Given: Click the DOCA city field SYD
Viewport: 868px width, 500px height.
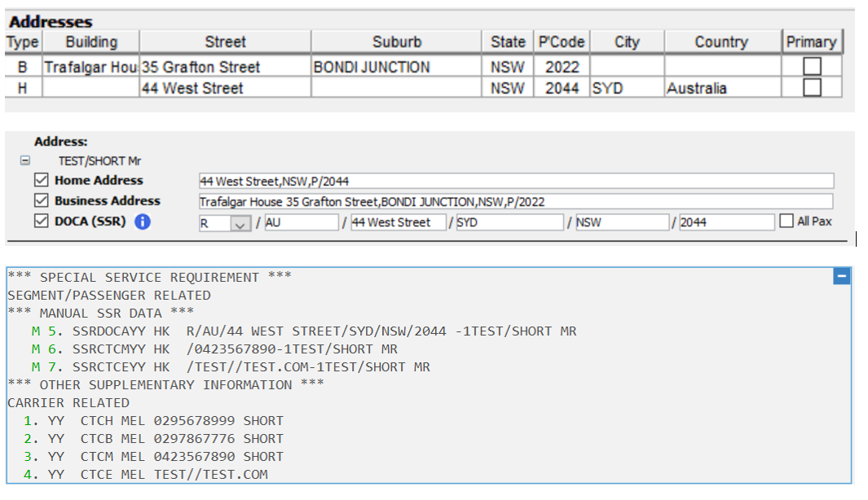Looking at the screenshot, I should tap(510, 222).
